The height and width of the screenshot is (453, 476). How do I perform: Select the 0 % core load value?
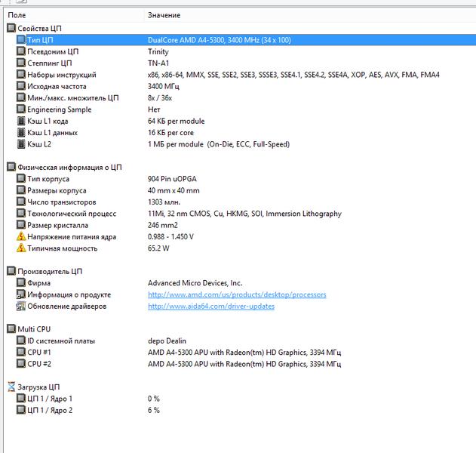(x=154, y=399)
